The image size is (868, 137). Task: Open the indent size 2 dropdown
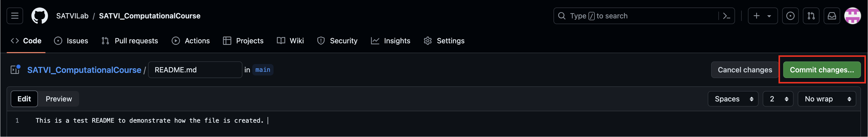[778, 99]
